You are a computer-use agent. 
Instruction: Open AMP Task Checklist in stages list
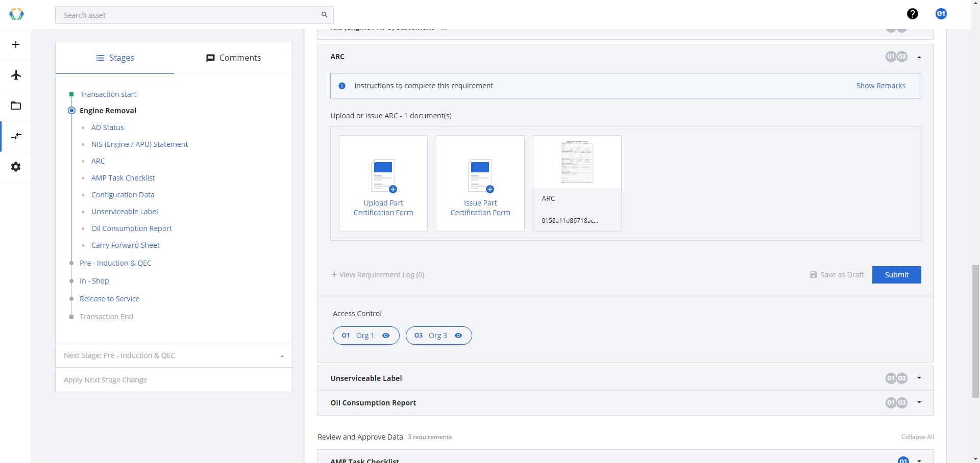point(123,178)
